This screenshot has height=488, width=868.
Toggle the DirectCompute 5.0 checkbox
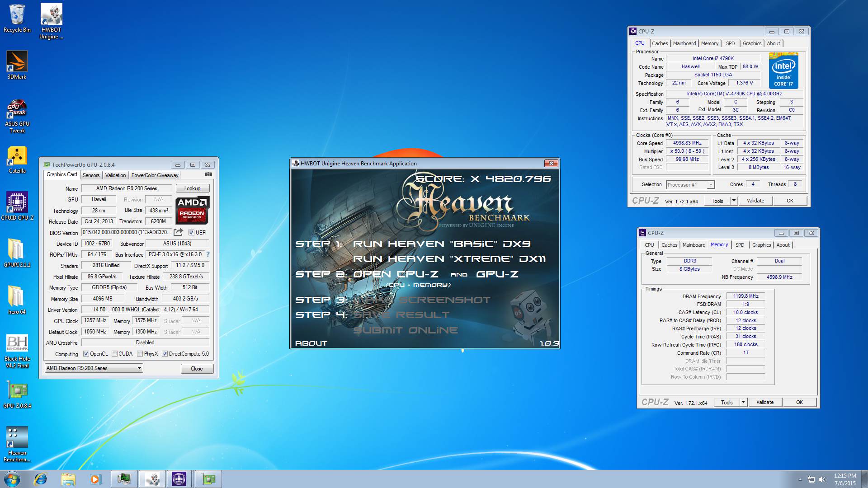(165, 354)
